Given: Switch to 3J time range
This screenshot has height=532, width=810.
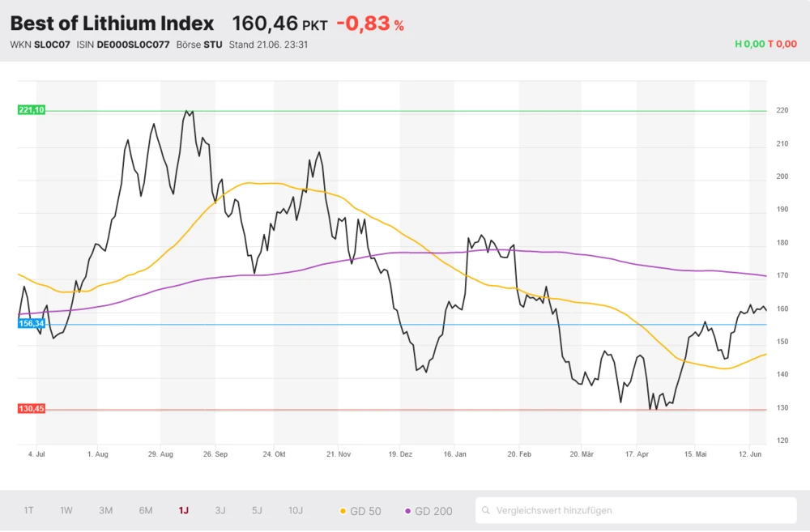Looking at the screenshot, I should pos(220,510).
